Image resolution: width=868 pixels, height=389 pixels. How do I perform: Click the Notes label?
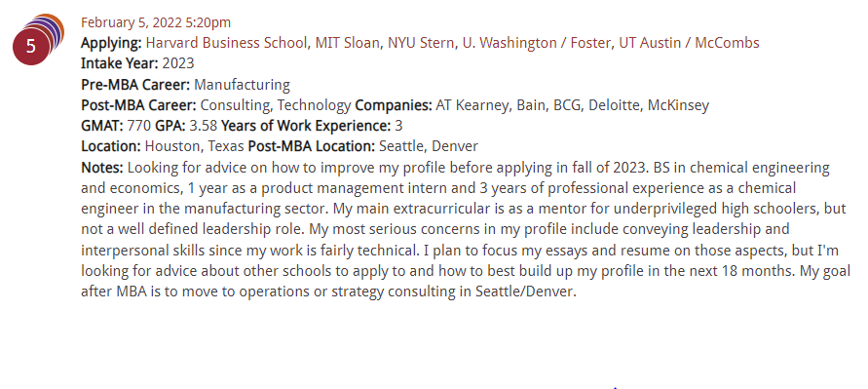[102, 168]
